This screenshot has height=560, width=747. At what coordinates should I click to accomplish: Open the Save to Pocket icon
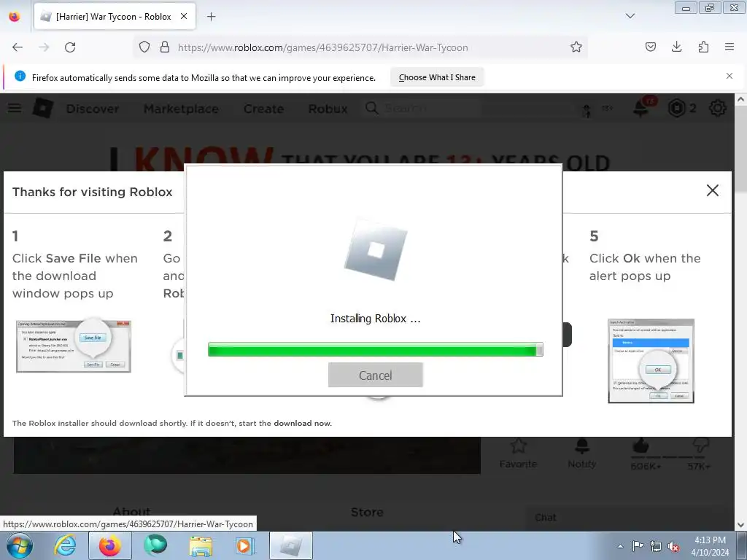650,47
